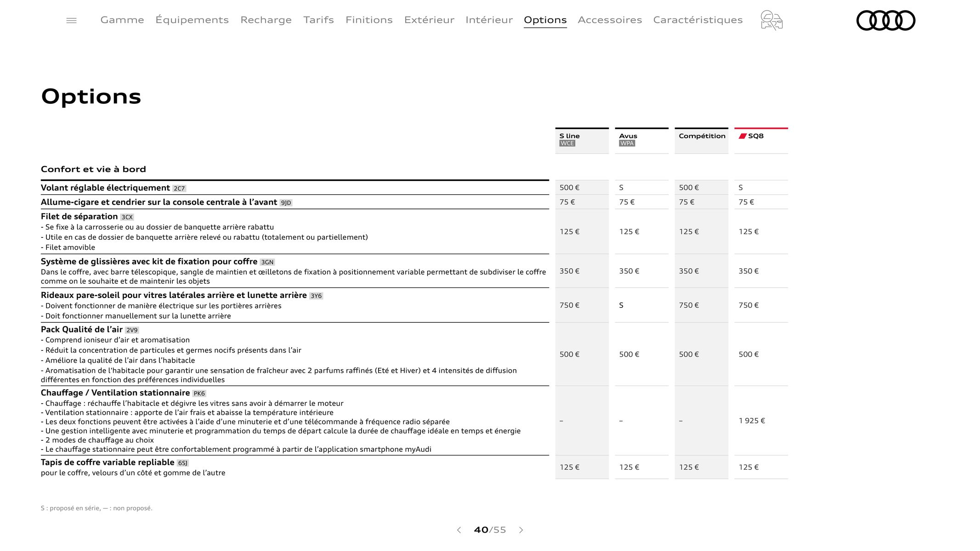Click the Confort et vie à bord heading
980x551 pixels.
point(93,169)
